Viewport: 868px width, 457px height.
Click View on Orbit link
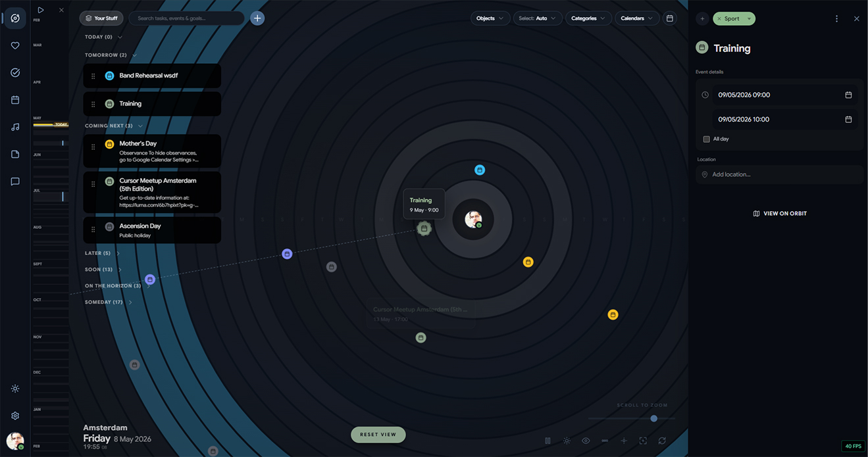click(780, 214)
